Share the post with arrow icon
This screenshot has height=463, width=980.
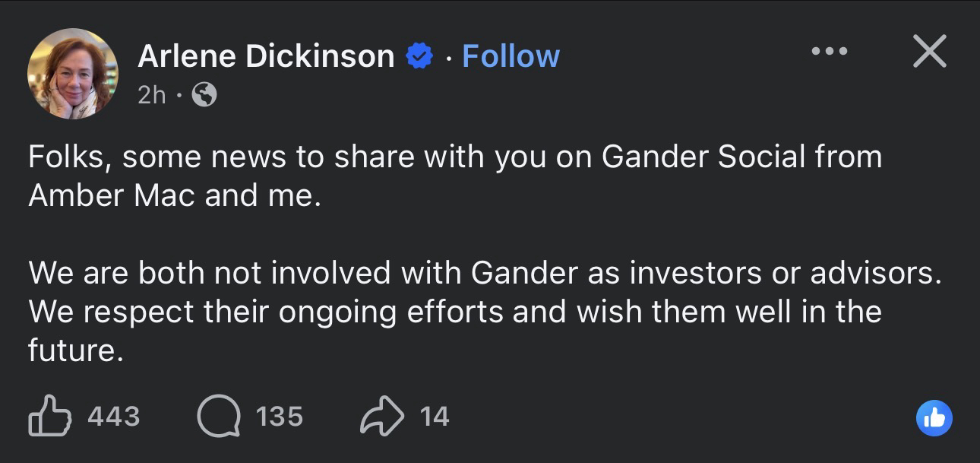pyautogui.click(x=381, y=417)
